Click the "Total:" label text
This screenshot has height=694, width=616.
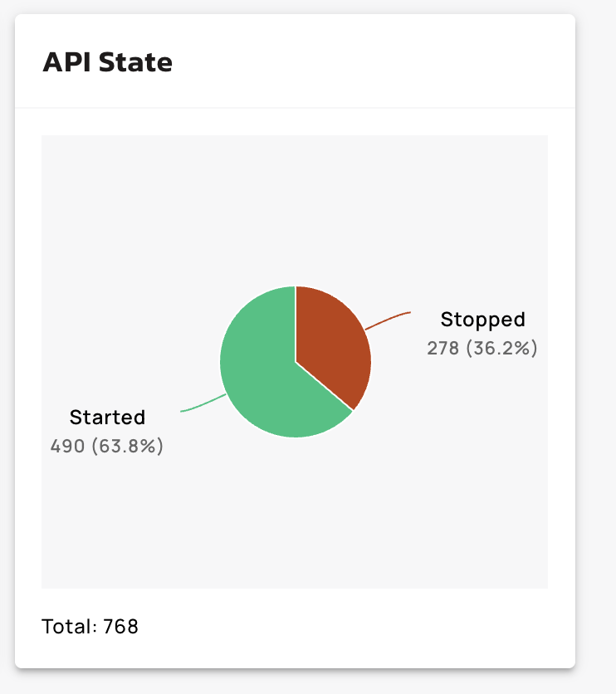pos(69,626)
